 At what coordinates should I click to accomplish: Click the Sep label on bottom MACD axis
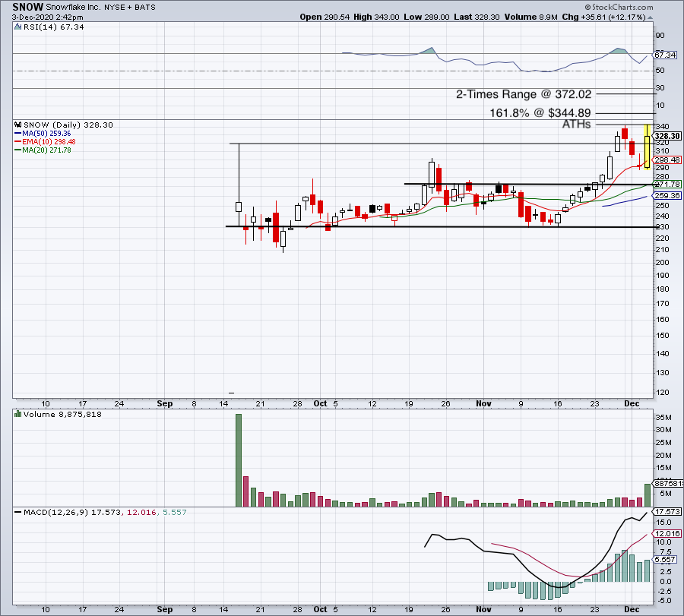click(x=164, y=609)
